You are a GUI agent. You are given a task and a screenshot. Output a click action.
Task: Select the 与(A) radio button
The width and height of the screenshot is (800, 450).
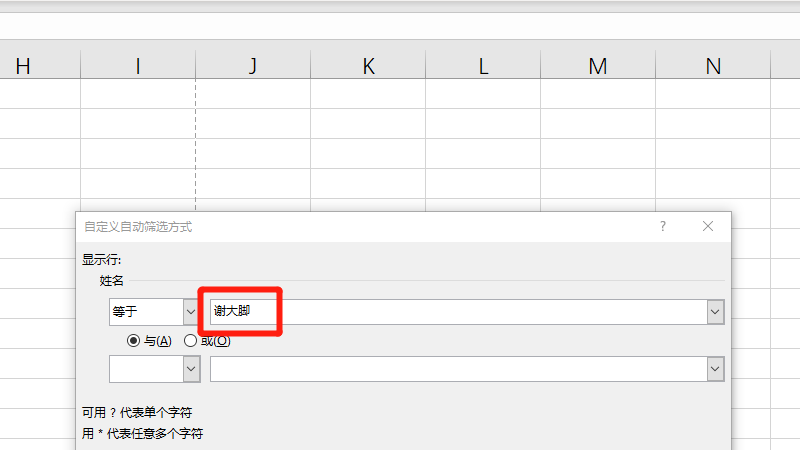tap(133, 341)
